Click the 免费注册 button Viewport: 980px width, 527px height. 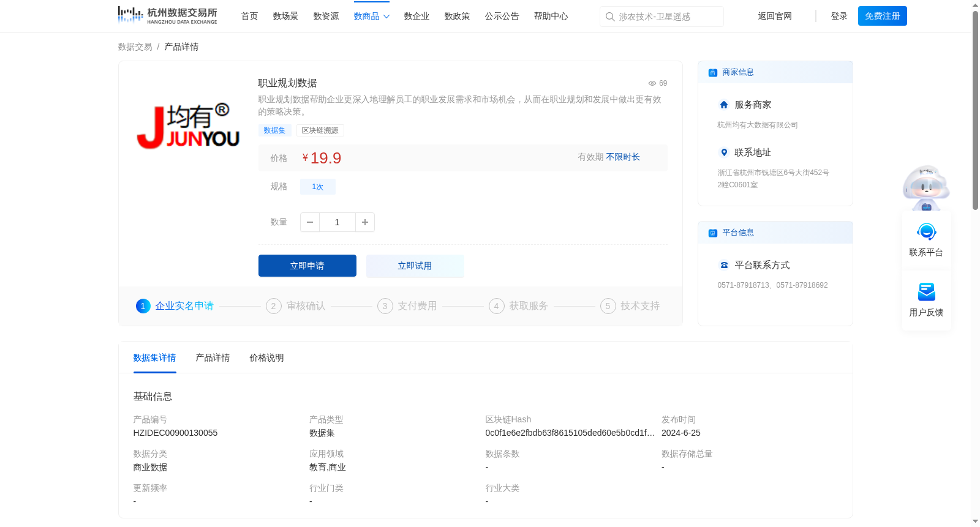tap(883, 16)
